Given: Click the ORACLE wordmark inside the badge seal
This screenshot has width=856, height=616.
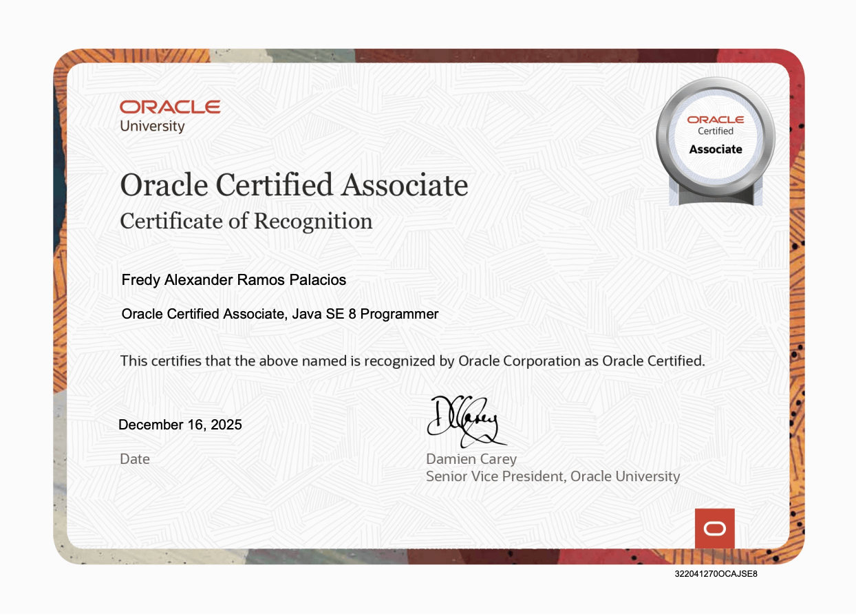Looking at the screenshot, I should pyautogui.click(x=714, y=119).
